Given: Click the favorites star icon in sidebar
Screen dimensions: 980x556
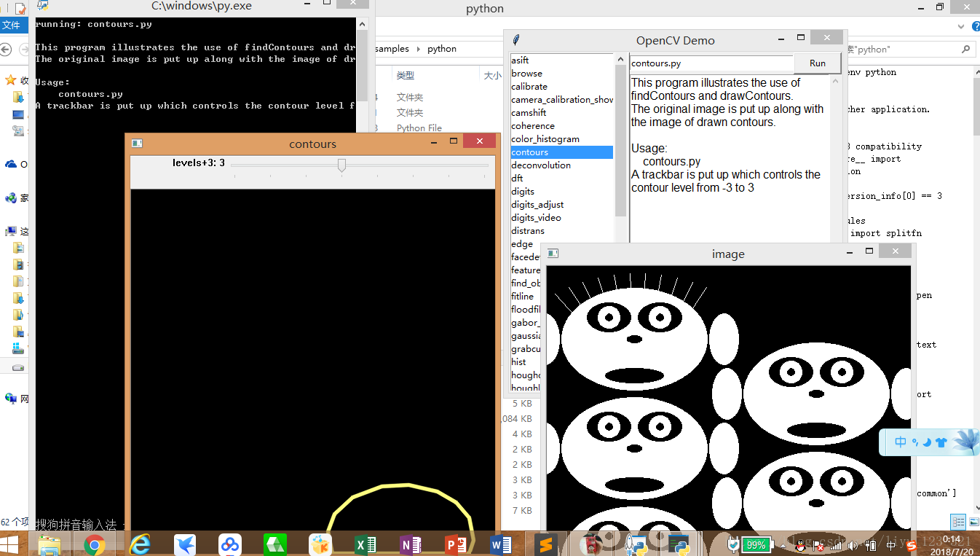Looking at the screenshot, I should [10, 80].
